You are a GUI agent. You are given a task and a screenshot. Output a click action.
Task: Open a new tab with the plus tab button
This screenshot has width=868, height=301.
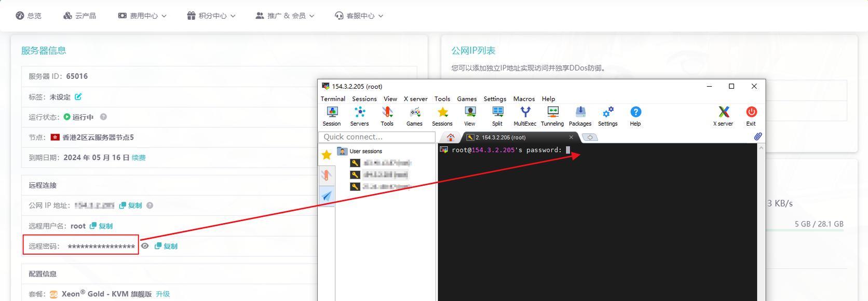coord(590,138)
